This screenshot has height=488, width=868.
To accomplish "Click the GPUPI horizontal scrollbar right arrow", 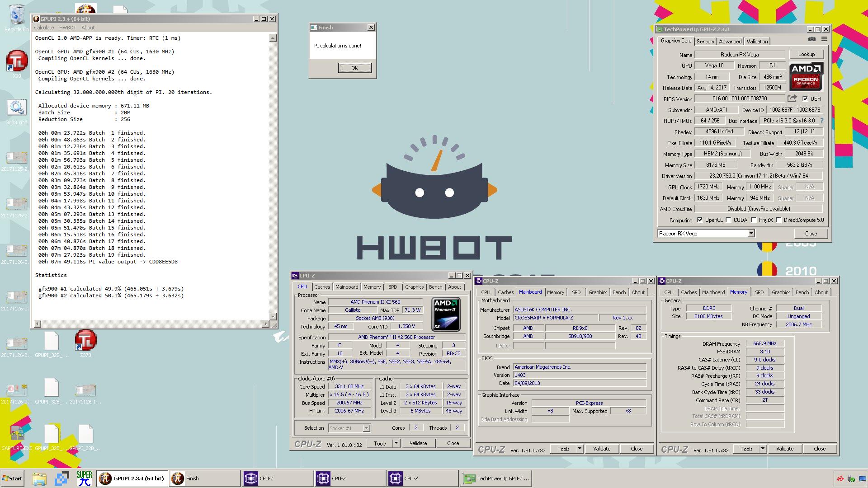I will pos(266,324).
